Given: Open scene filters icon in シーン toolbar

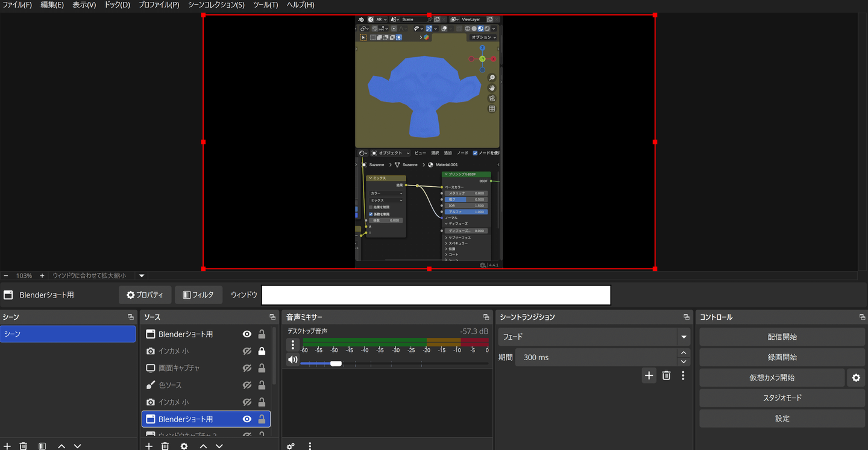Looking at the screenshot, I should pyautogui.click(x=42, y=446).
